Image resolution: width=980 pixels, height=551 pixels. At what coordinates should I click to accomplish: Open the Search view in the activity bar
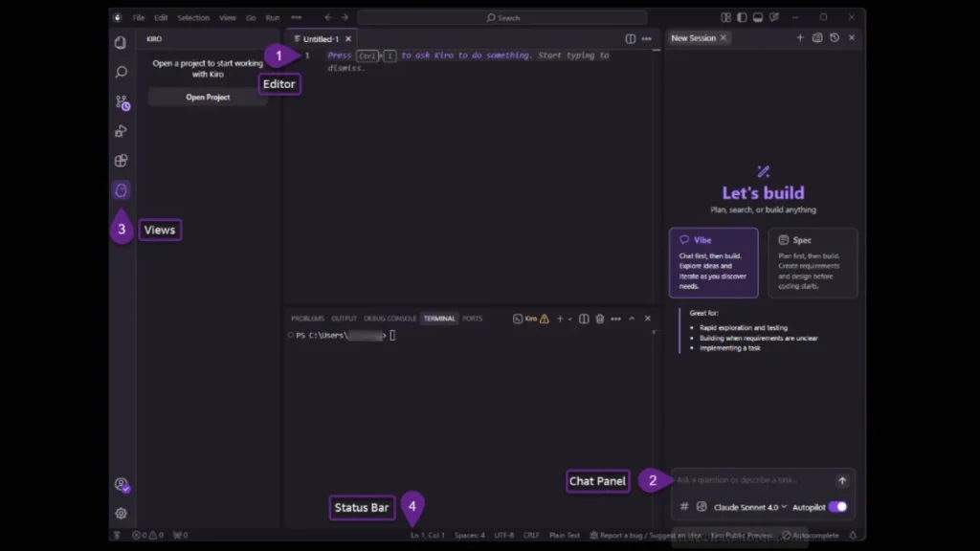[x=121, y=72]
